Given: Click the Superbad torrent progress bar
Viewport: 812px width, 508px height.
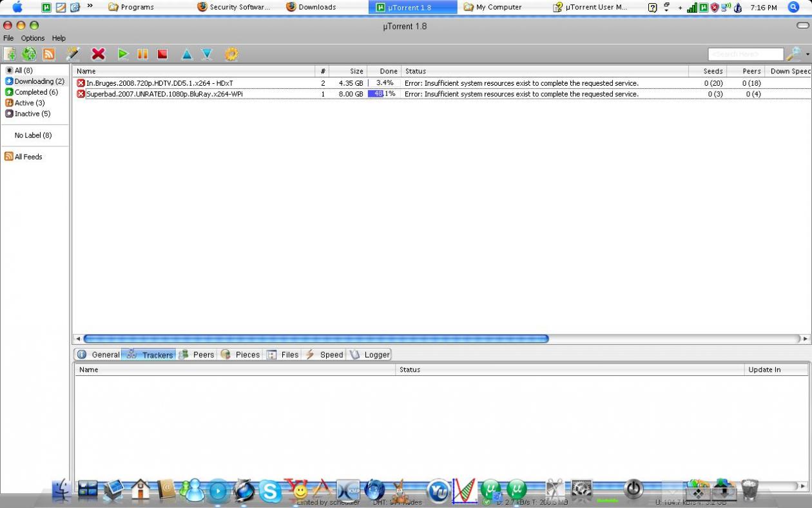Looking at the screenshot, I should tap(384, 94).
